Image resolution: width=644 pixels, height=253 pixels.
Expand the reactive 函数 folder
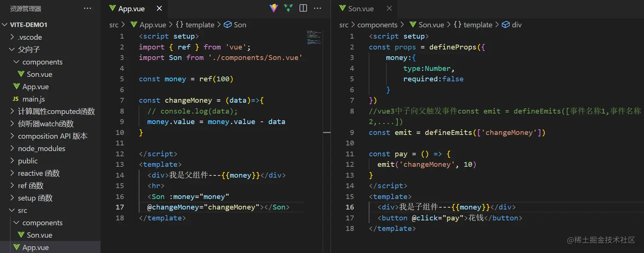50,173
